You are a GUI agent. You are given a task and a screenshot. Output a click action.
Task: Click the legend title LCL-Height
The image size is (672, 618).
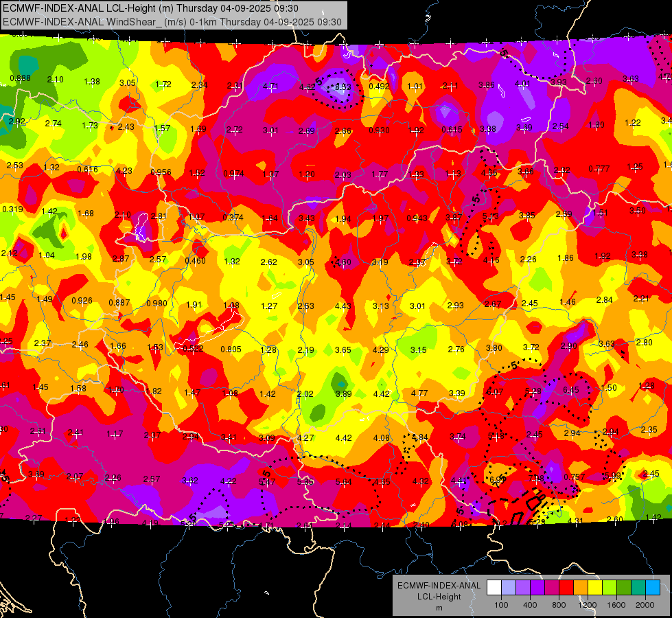439,597
